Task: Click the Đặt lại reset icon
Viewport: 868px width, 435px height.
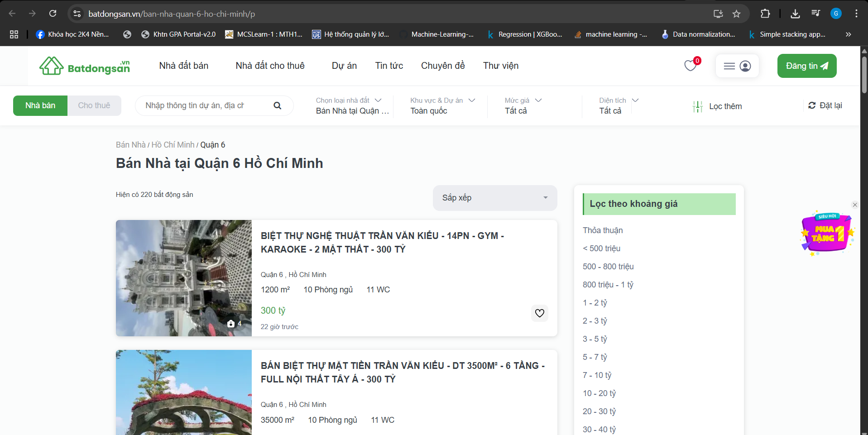Action: tap(812, 105)
